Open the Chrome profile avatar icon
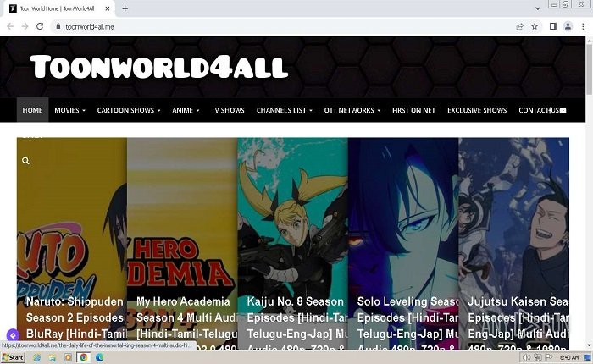593x364 pixels. tap(568, 26)
